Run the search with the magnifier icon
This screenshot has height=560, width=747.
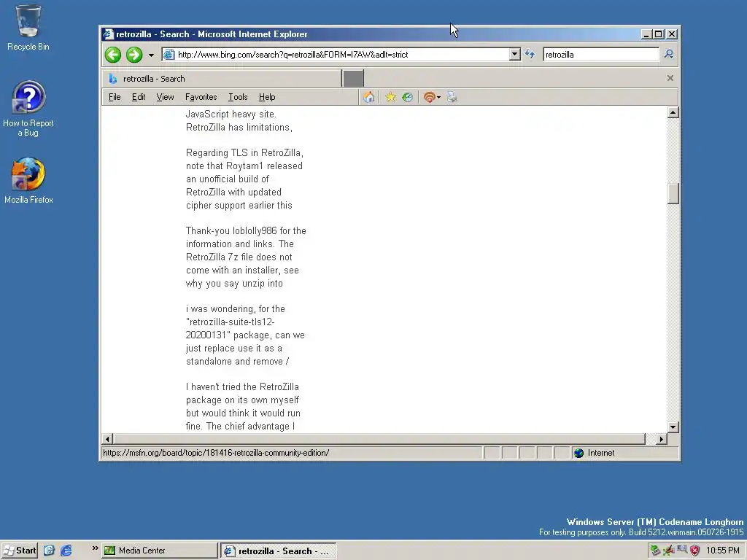(669, 54)
